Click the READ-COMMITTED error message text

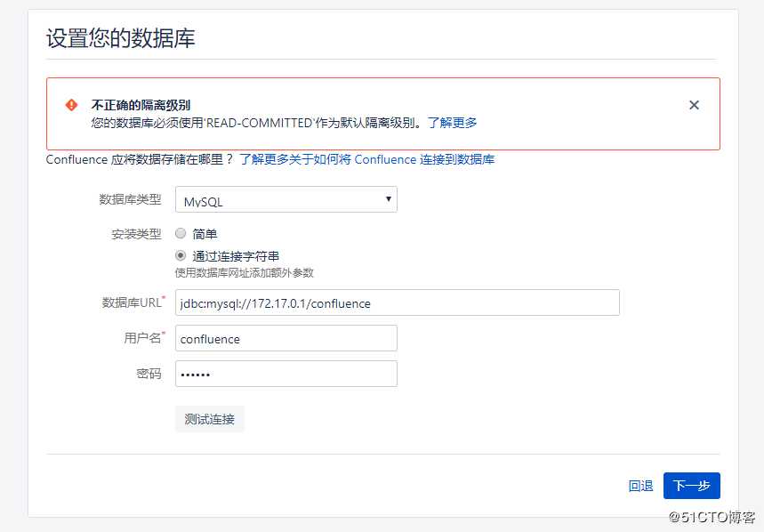(259, 122)
